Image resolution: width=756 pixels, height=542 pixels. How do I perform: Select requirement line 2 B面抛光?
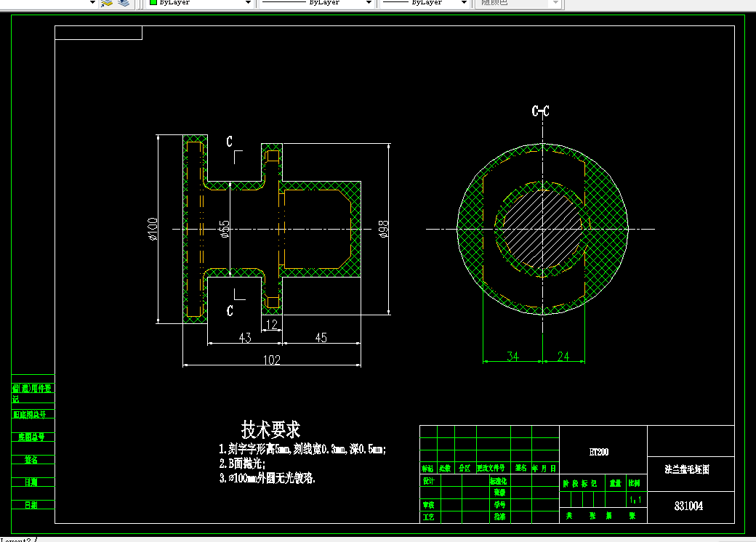click(x=243, y=464)
